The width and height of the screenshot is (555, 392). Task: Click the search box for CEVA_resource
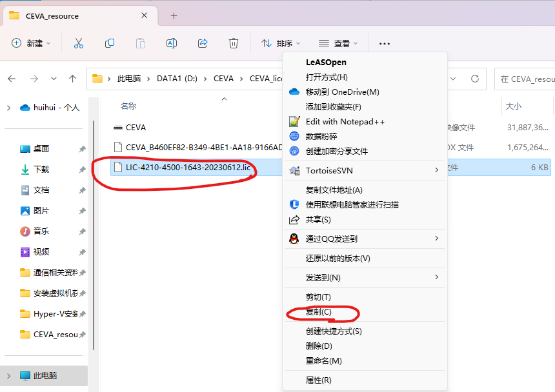[525, 79]
